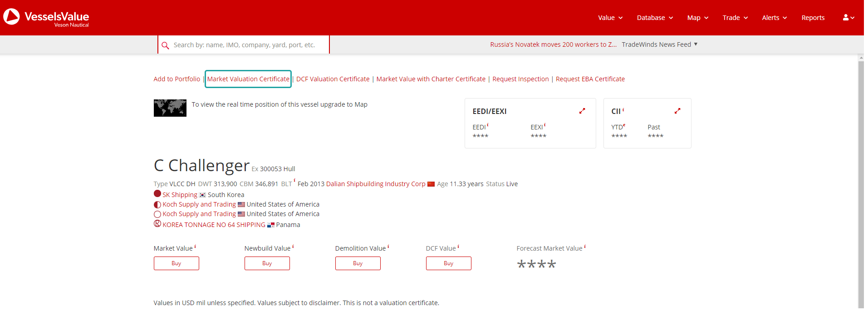The image size is (868, 321).
Task: Expand the TradeWinds News Feed dropdown
Action: click(x=660, y=44)
